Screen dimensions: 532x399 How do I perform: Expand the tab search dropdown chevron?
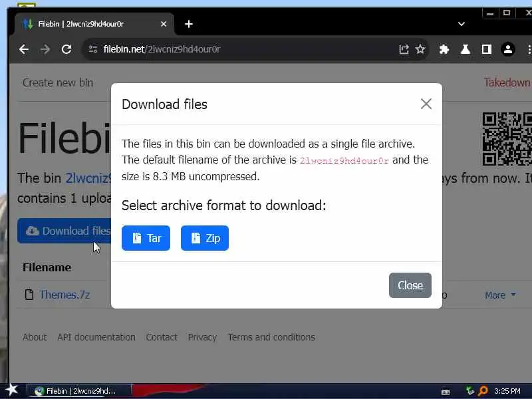(462, 24)
